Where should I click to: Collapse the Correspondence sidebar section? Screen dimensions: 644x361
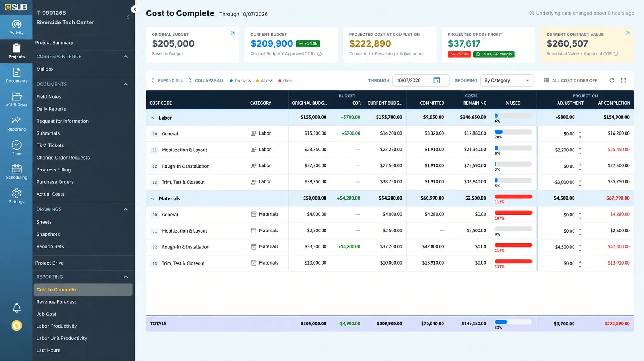[126, 57]
